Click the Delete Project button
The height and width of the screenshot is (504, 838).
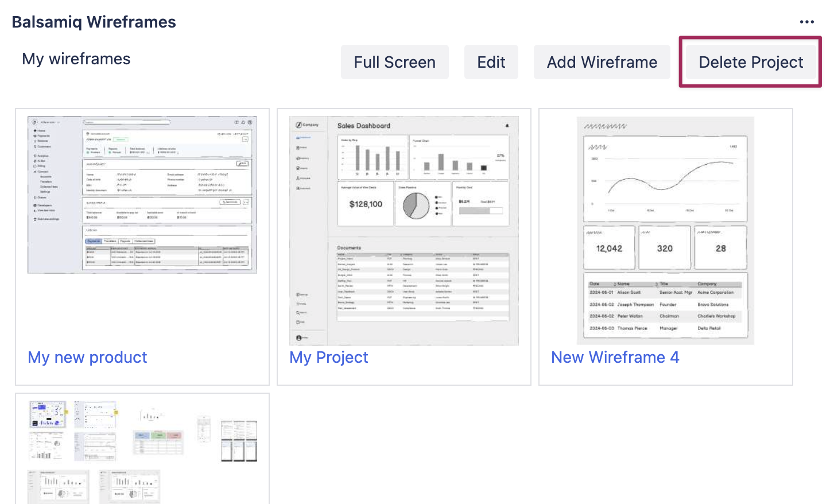click(751, 62)
